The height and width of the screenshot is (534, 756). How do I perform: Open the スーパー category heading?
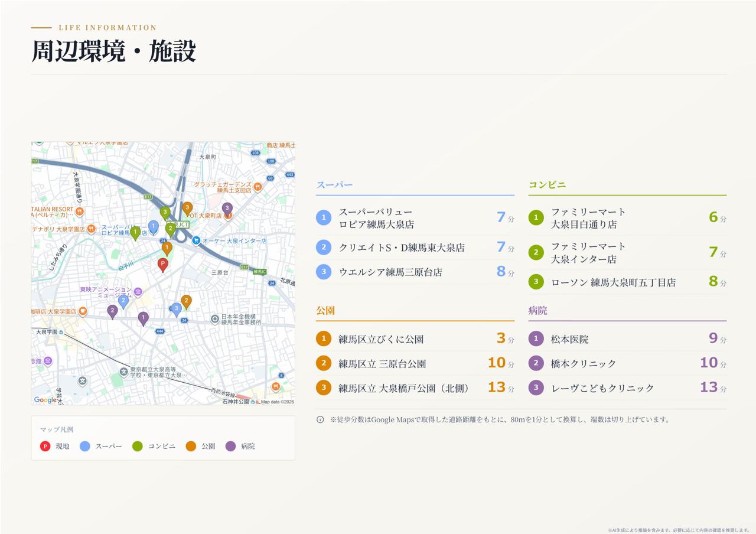point(334,185)
